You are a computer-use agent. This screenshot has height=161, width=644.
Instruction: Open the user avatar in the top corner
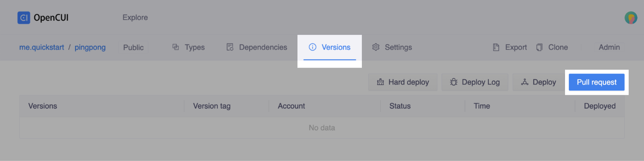pos(631,18)
